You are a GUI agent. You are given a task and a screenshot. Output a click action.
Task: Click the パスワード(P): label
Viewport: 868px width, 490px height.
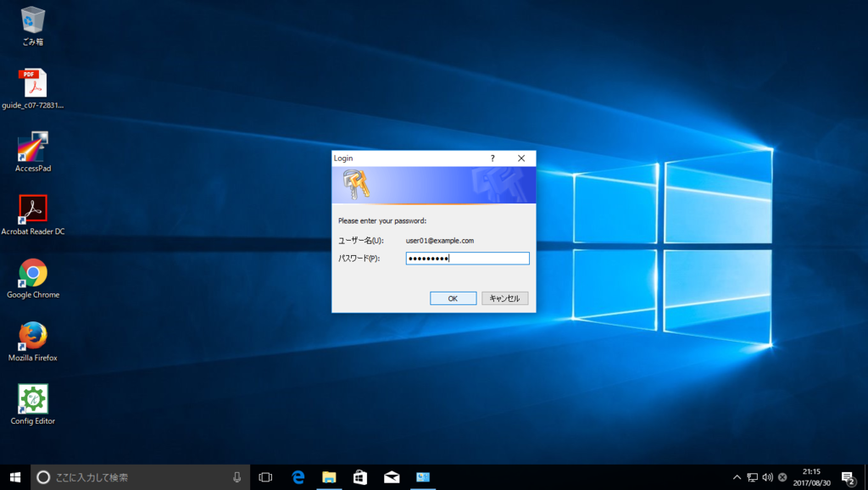pyautogui.click(x=359, y=259)
